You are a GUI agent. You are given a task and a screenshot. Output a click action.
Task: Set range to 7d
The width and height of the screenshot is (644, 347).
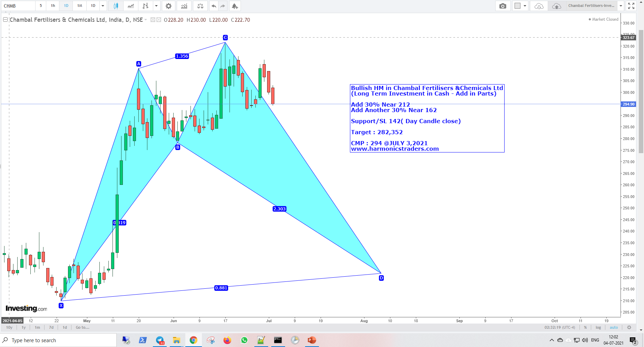[51, 327]
